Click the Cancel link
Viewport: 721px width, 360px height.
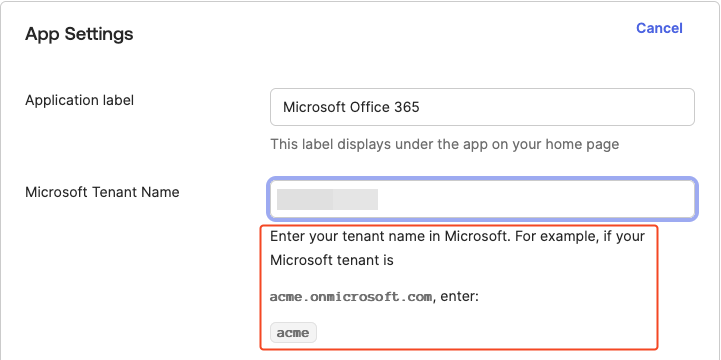659,28
